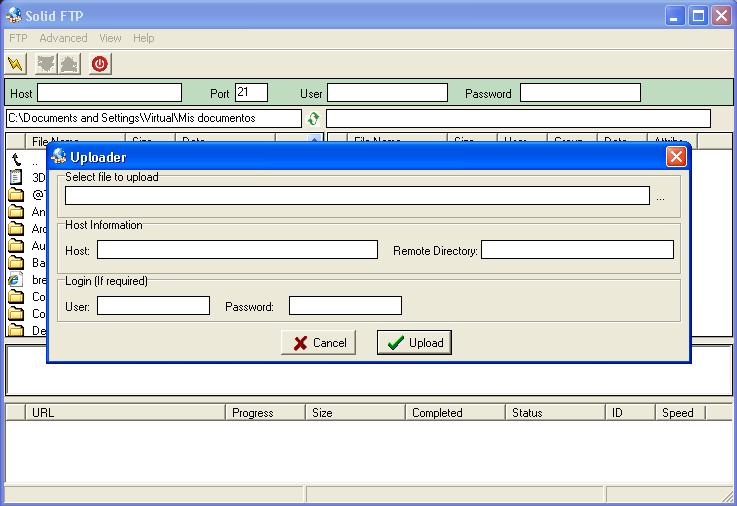
Task: Click the Uploader dialog title icon
Action: pos(59,156)
